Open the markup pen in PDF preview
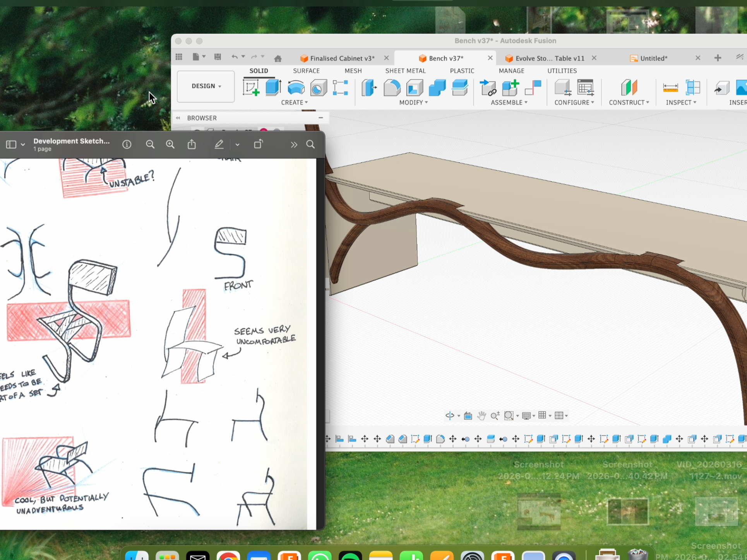This screenshot has width=747, height=560. click(219, 144)
